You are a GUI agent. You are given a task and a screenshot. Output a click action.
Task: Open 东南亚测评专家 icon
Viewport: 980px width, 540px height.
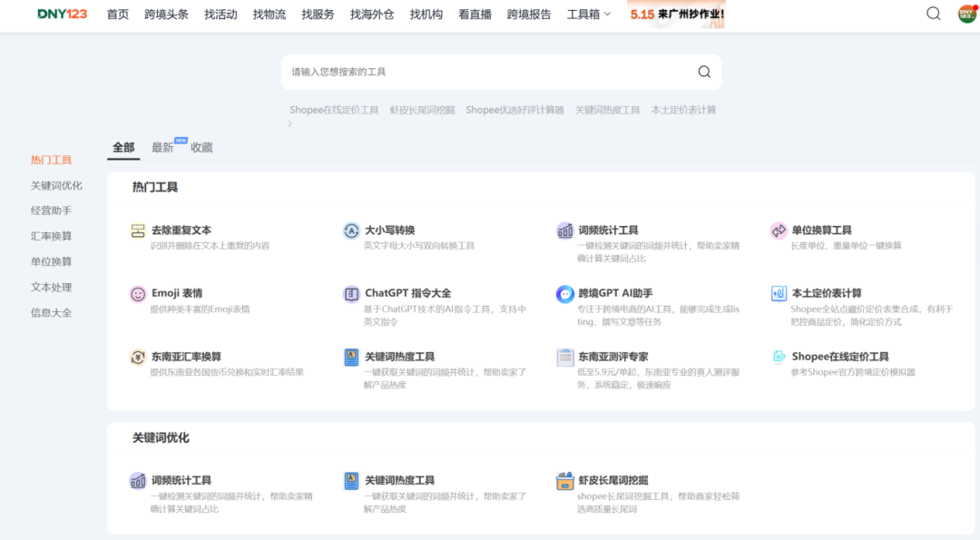tap(565, 357)
